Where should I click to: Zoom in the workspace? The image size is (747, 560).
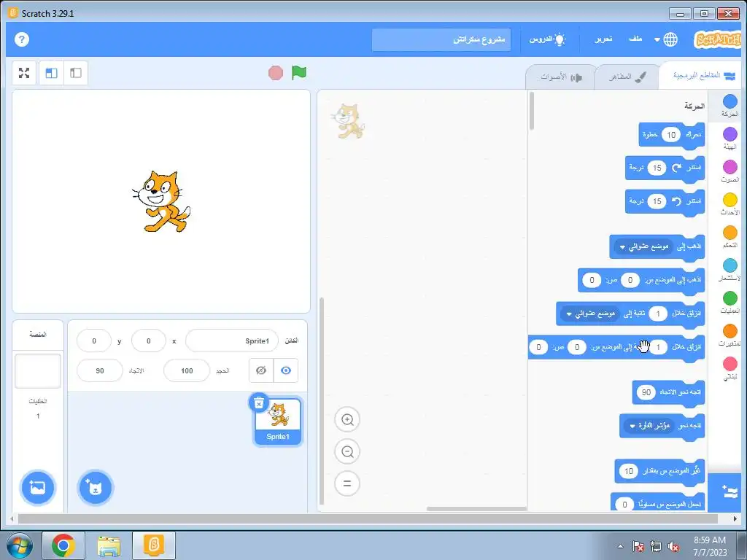click(x=347, y=419)
